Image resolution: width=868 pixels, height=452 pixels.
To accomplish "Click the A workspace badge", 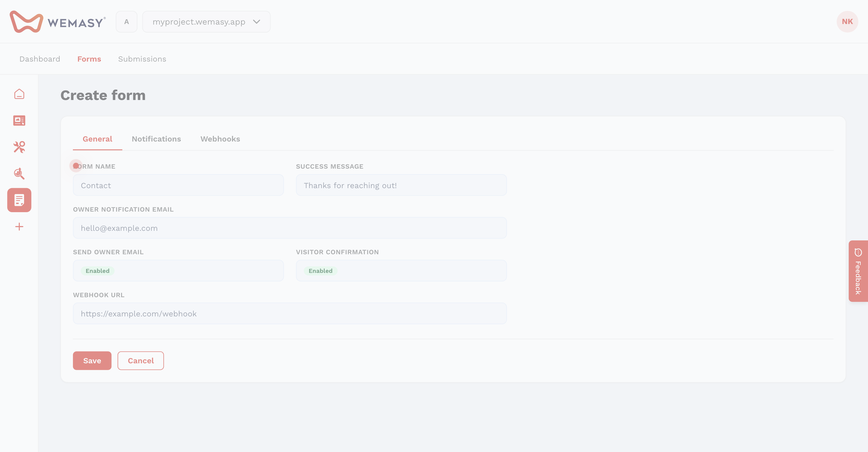I will tap(126, 21).
